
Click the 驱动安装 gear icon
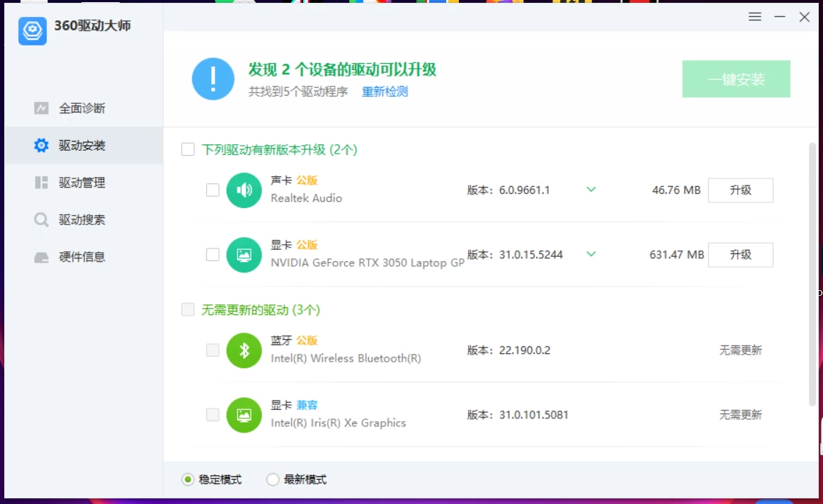tap(42, 145)
